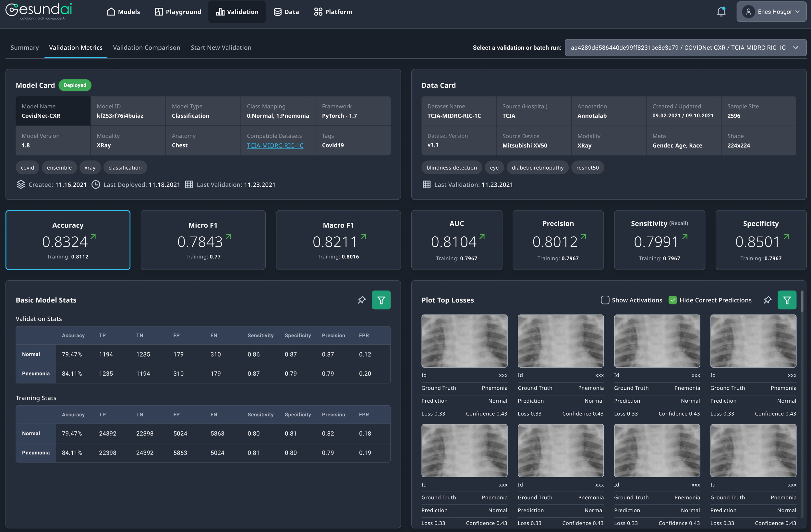811x532 pixels.
Task: Open filter in Basic Model Stats
Action: click(x=381, y=300)
